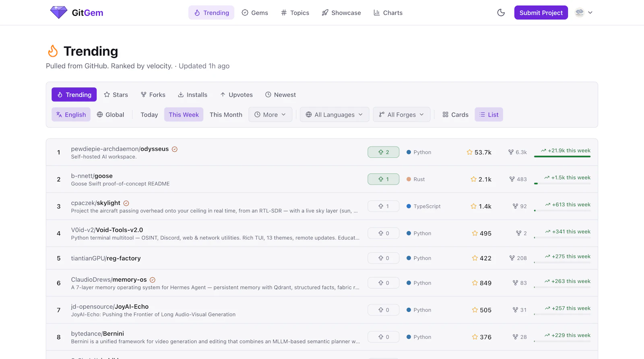This screenshot has height=359, width=644.
Task: Click the star icon beside 53.7k
Action: [469, 152]
